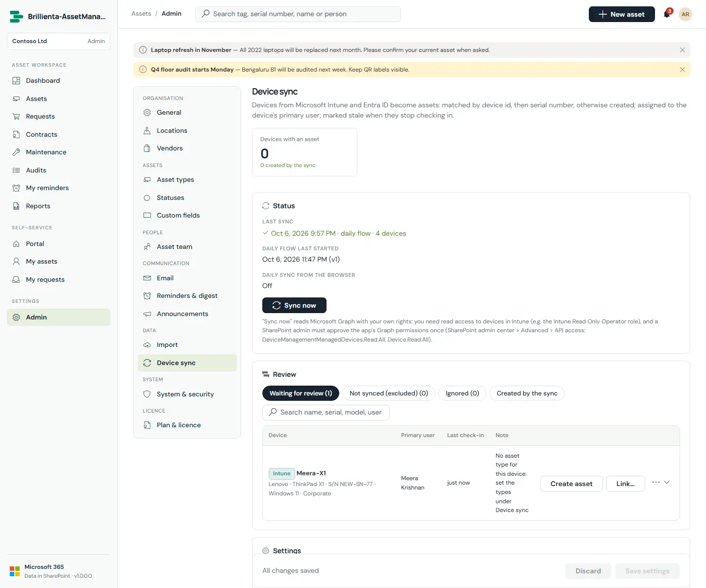Open more actions for Meera-X1

(656, 482)
